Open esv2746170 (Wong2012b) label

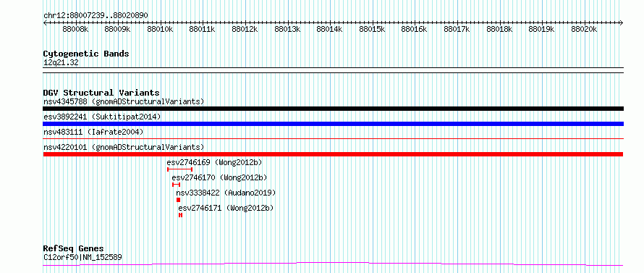tap(219, 177)
